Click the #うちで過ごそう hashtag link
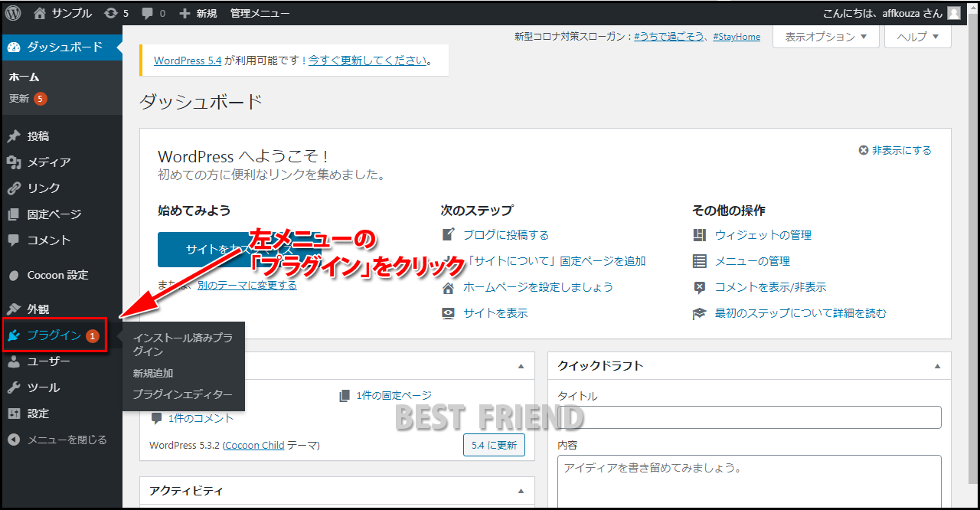Viewport: 980px width, 510px height. (669, 36)
